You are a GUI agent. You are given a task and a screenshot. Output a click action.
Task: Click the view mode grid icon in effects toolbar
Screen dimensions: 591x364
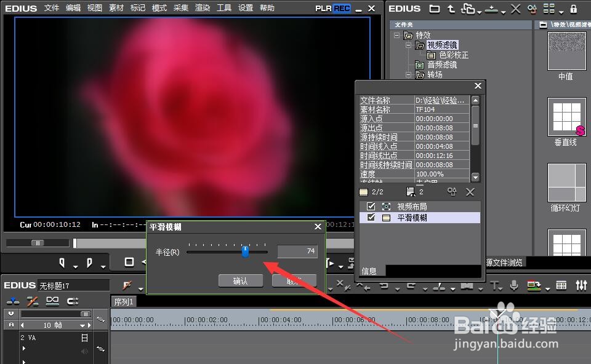(549, 9)
